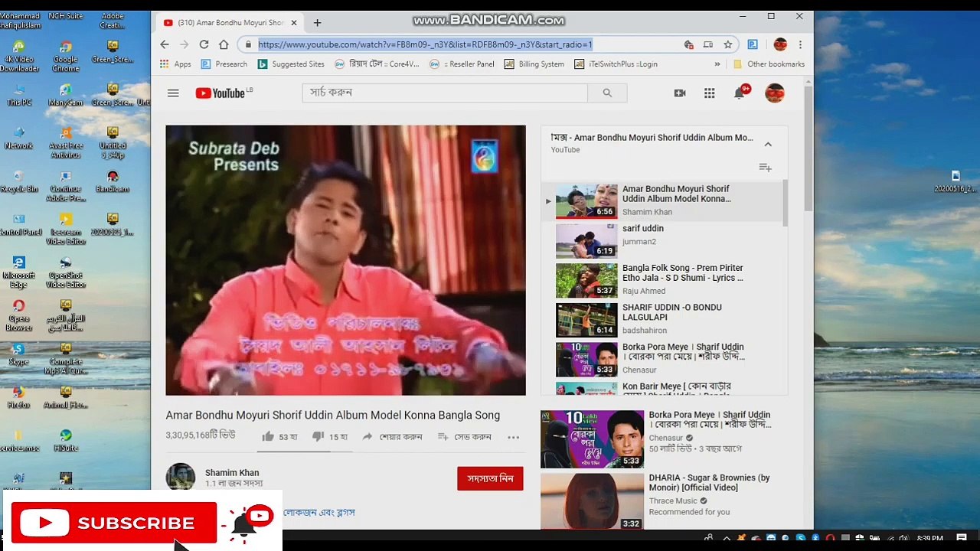Image resolution: width=980 pixels, height=551 pixels.
Task: Bookmark this page with star icon
Action: coord(727,44)
